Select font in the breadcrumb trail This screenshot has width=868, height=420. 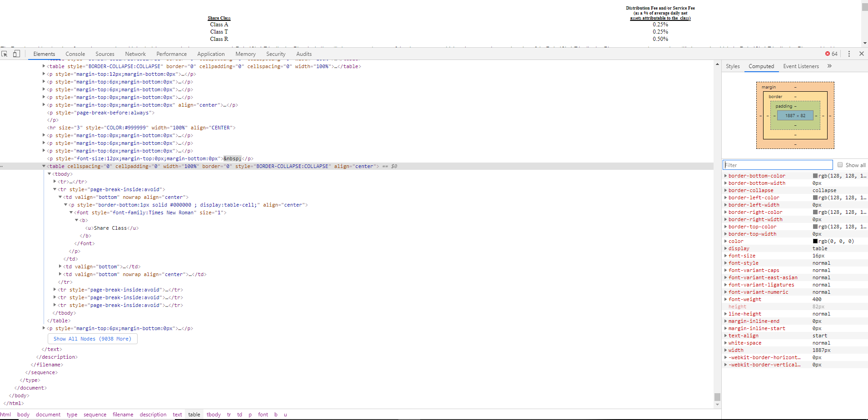click(263, 415)
